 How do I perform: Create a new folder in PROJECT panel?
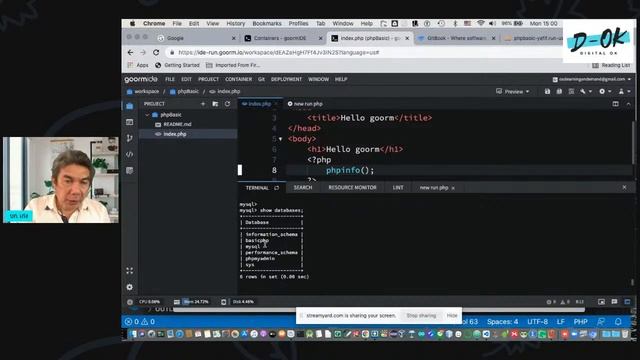(x=215, y=104)
